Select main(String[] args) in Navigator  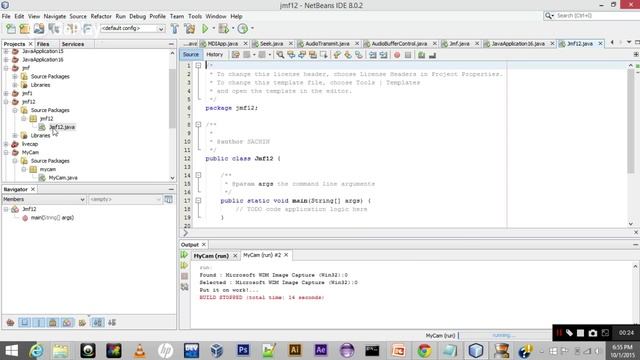click(52, 218)
